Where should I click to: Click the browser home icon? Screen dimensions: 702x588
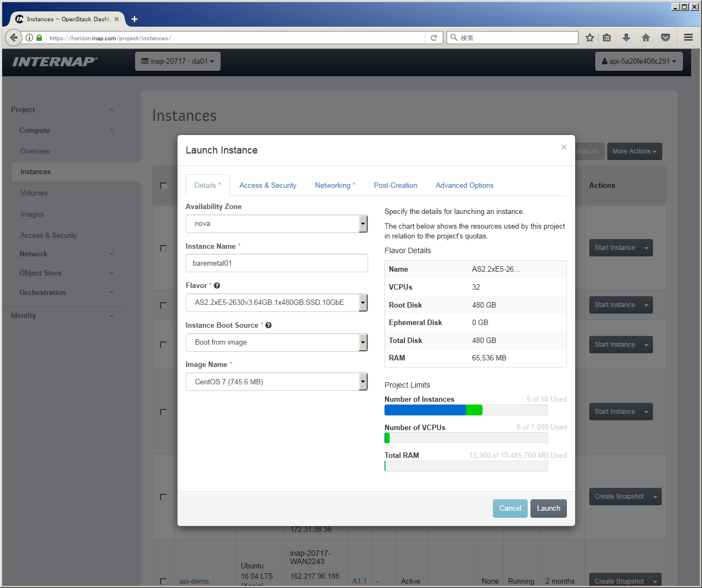(646, 38)
